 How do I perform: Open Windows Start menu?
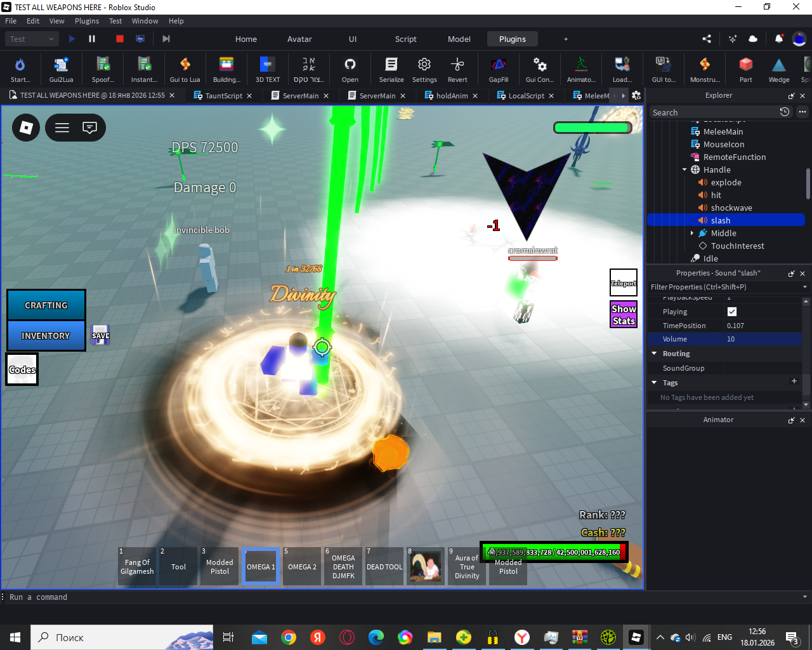tap(15, 637)
